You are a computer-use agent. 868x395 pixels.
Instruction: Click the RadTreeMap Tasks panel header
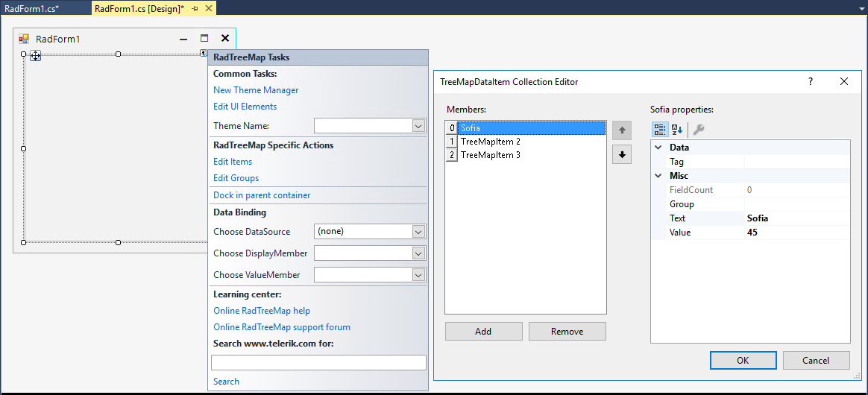(318, 57)
